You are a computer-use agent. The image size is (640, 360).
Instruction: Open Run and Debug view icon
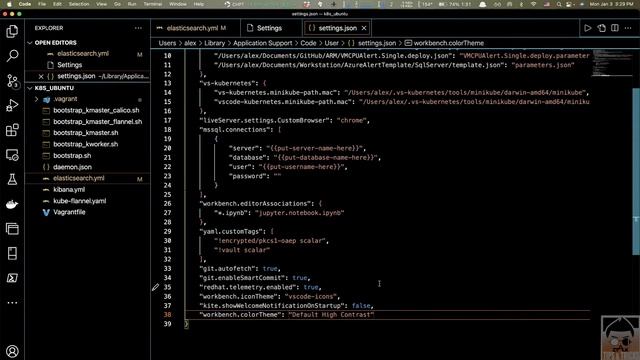click(x=12, y=105)
